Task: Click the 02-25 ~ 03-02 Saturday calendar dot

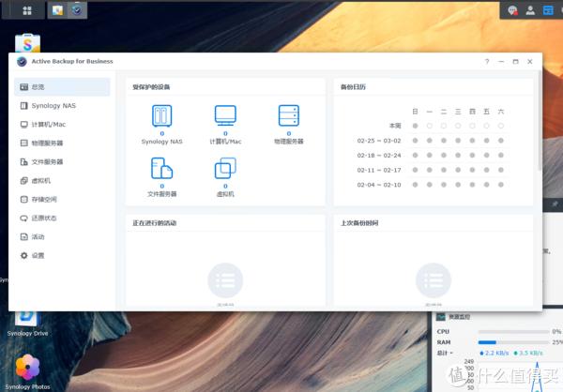Action: point(501,141)
